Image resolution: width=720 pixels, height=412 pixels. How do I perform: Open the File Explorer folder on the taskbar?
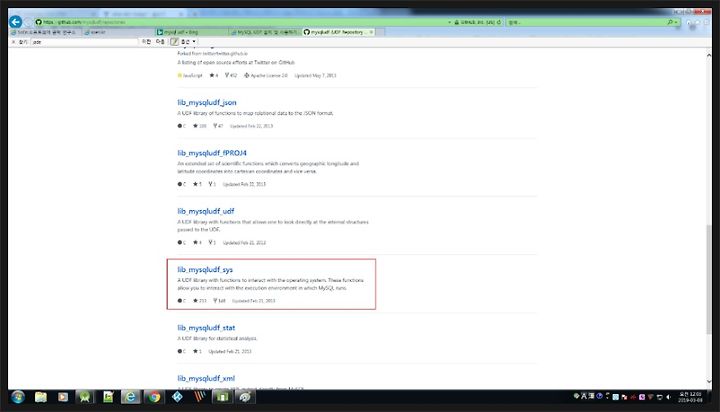[x=40, y=397]
